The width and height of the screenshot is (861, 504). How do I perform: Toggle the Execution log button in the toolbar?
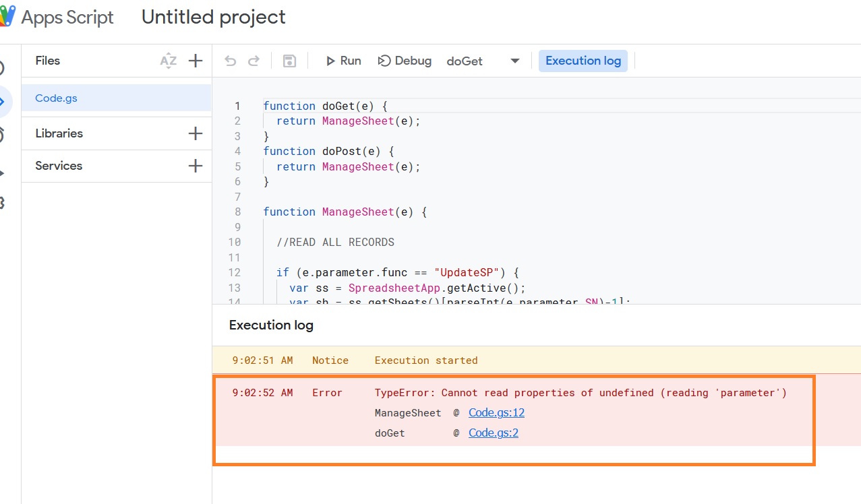pyautogui.click(x=583, y=61)
